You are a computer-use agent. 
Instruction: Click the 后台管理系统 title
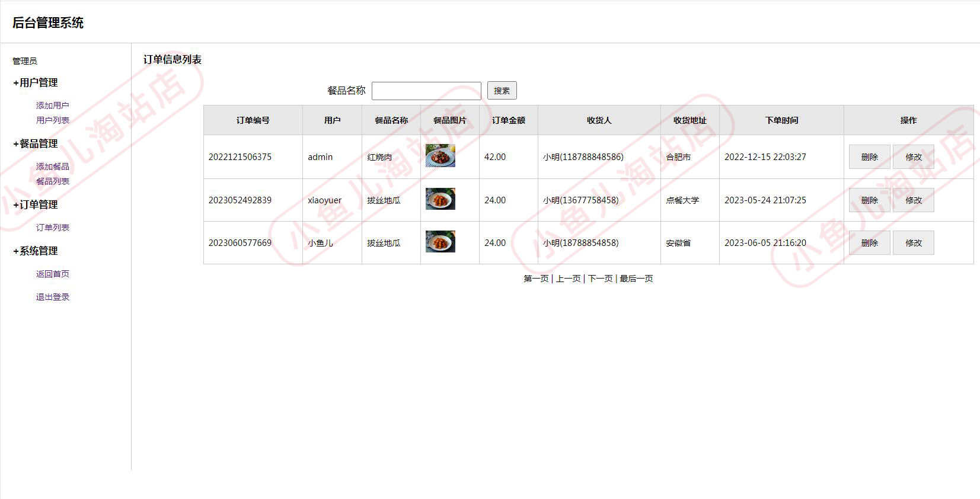(x=48, y=23)
